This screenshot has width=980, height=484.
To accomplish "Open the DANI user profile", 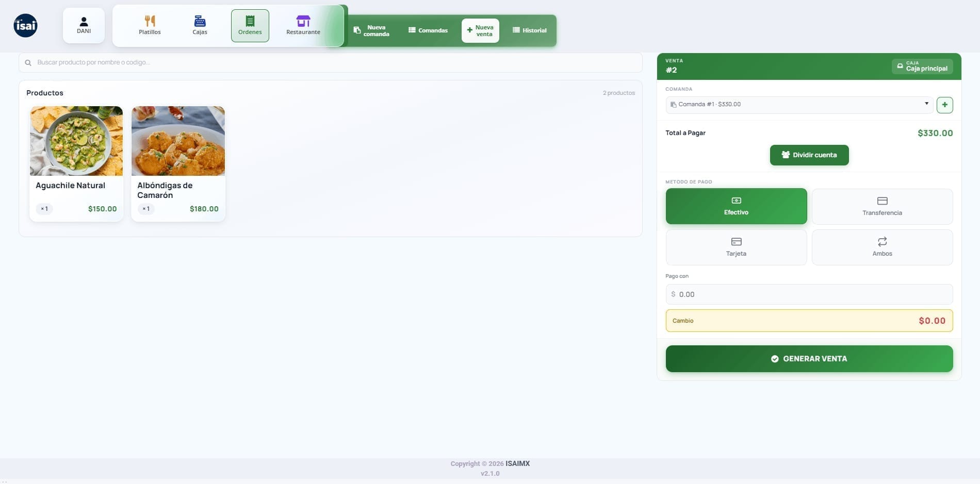I will tap(84, 25).
